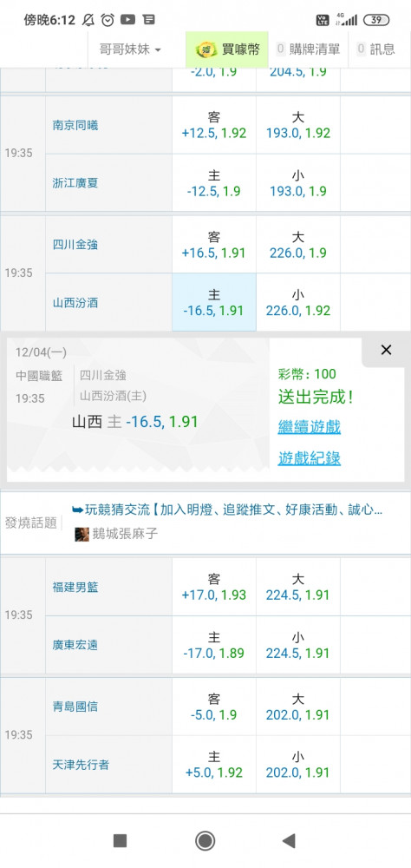The height and width of the screenshot is (868, 411).
Task: Deselect highlighted 山西汾酒 主 -16.5 cell
Action: pos(214,302)
